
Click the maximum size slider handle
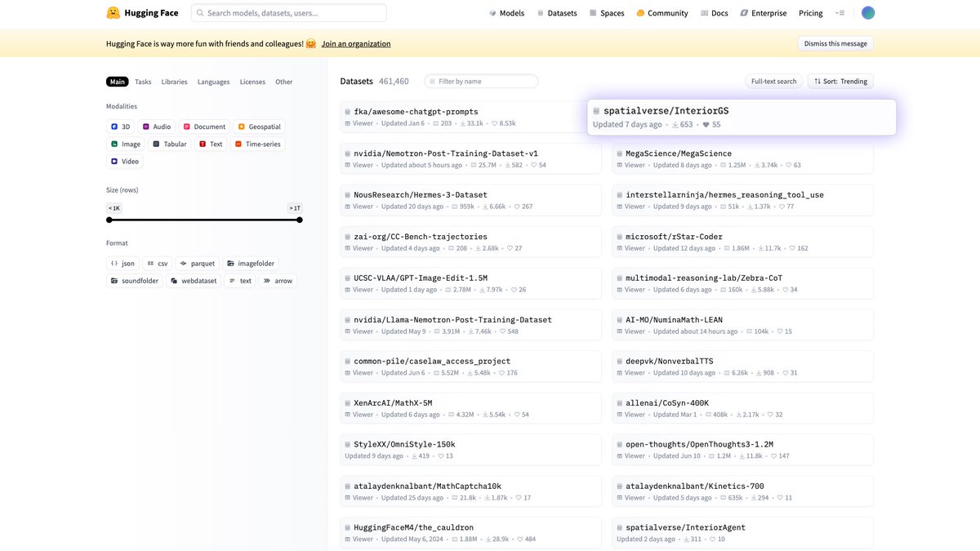[300, 220]
